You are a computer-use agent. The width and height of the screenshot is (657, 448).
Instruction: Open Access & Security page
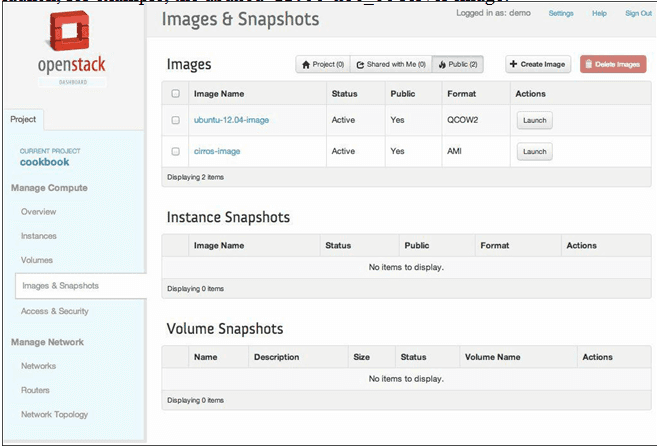tap(55, 311)
